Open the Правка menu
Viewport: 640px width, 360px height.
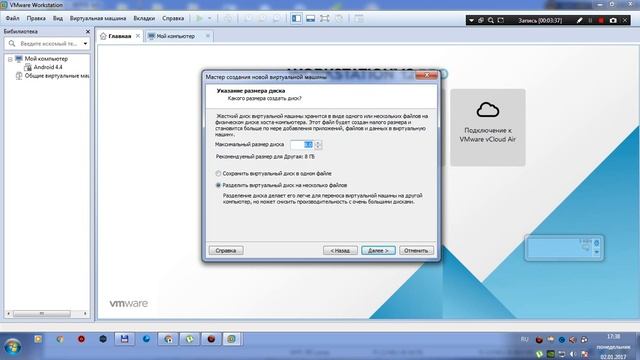[x=36, y=18]
